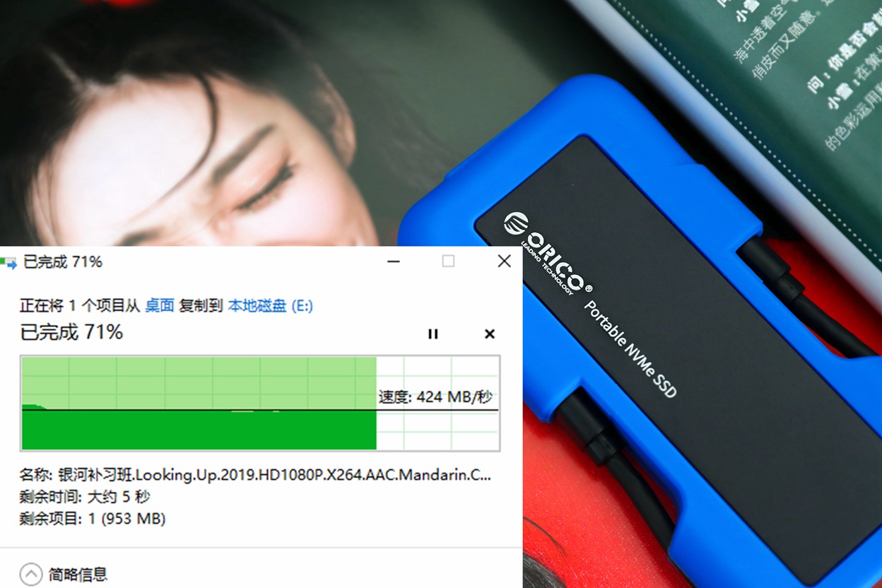Click the large 已完成 71% heading

click(71, 331)
